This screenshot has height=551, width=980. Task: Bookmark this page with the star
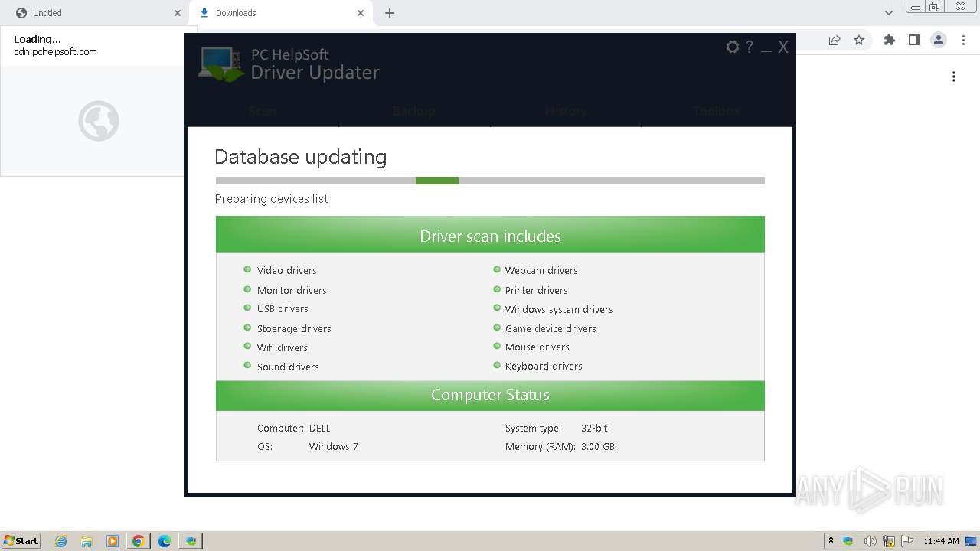[859, 40]
